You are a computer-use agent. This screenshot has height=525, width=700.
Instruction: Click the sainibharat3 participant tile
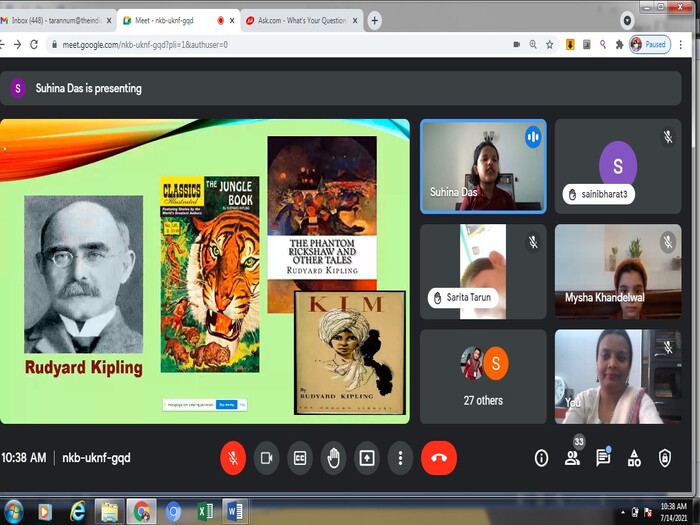618,167
